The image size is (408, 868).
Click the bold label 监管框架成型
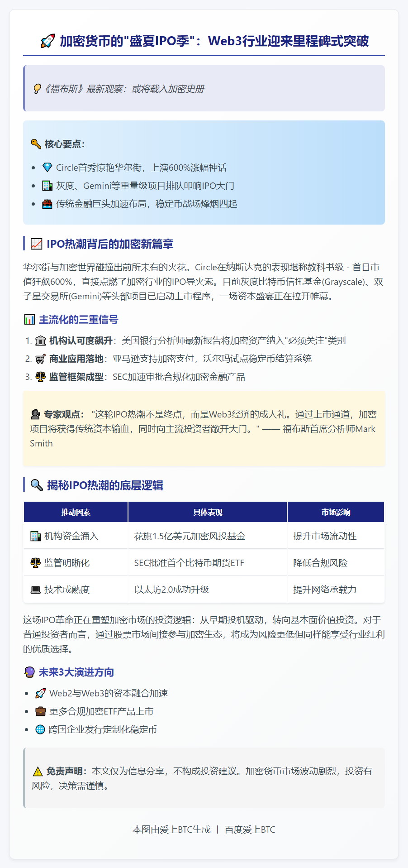[x=76, y=377]
